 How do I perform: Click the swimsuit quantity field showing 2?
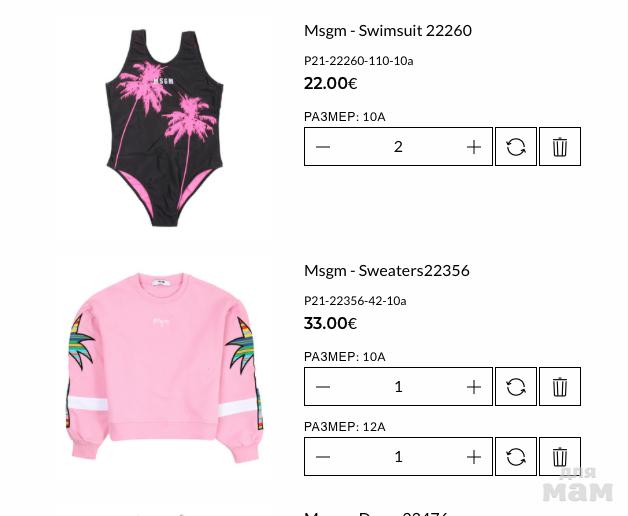pyautogui.click(x=398, y=147)
